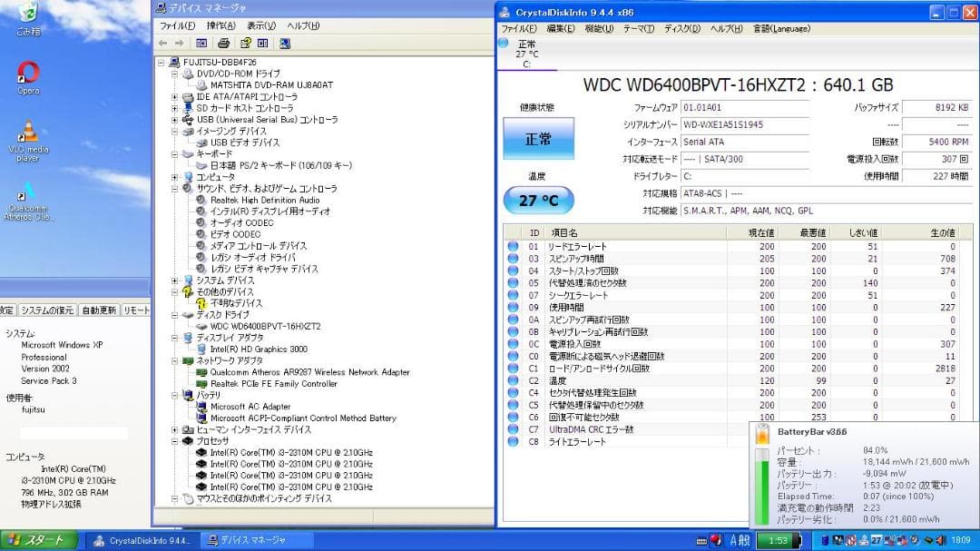This screenshot has height=551, width=980.
Task: Click the status icon of row C2 温度
Action: coord(513,380)
